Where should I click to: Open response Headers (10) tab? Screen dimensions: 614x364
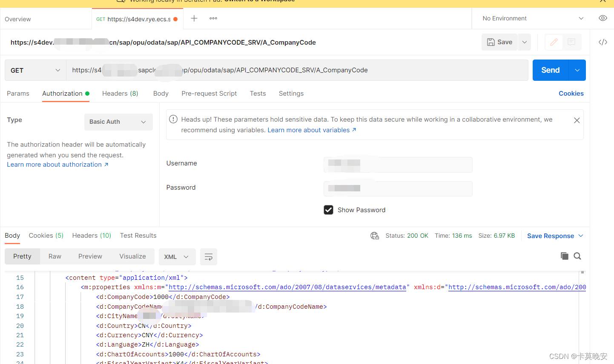tap(92, 236)
